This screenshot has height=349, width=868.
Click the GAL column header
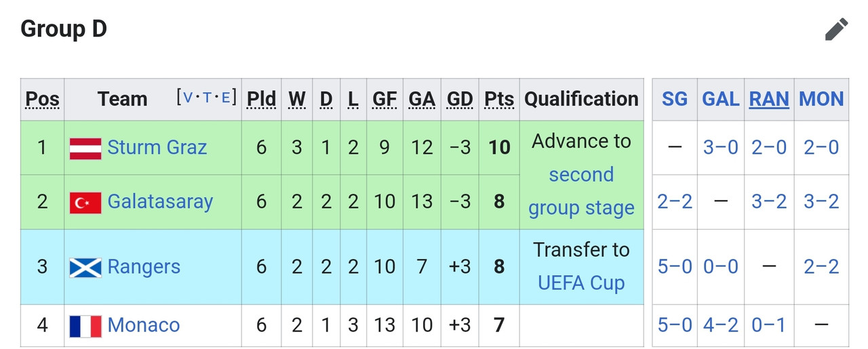pos(720,99)
